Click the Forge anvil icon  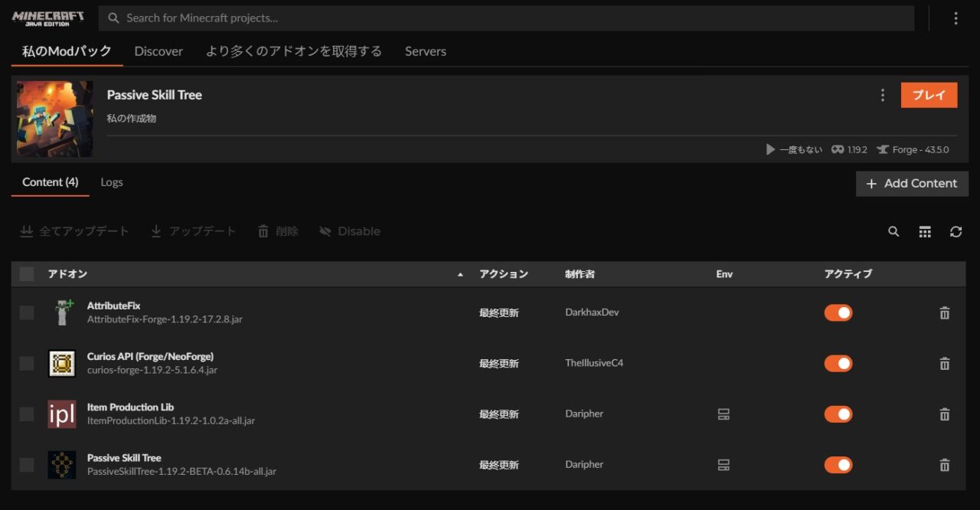[x=882, y=149]
